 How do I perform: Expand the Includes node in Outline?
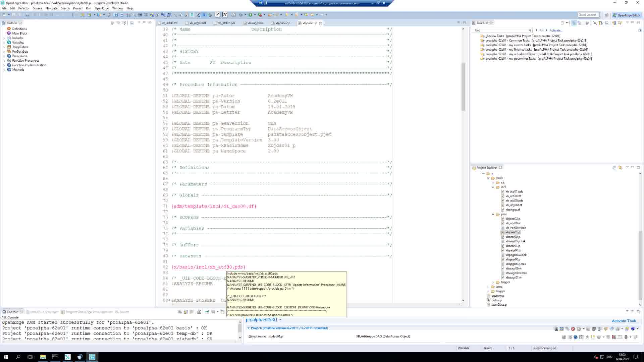(x=4, y=38)
